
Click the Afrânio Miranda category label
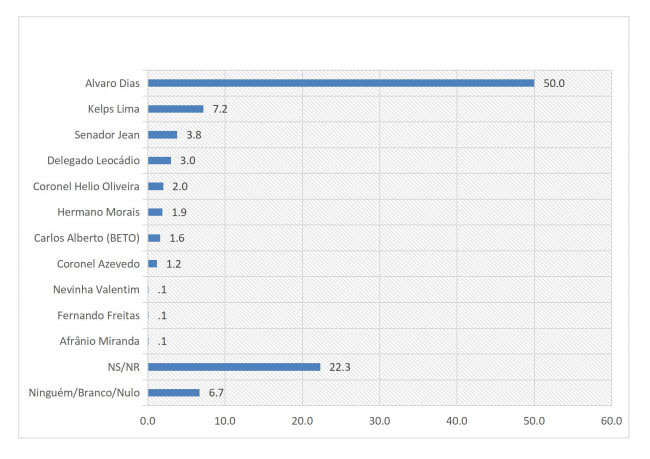click(x=99, y=341)
